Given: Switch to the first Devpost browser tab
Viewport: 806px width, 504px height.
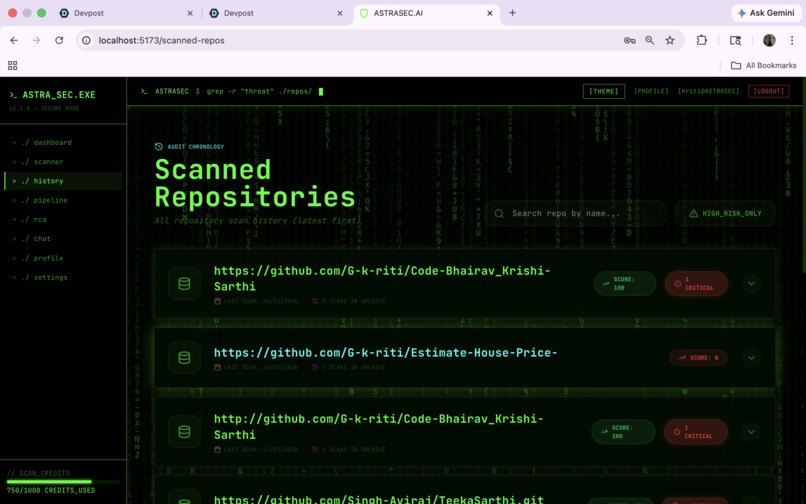Looking at the screenshot, I should [x=126, y=13].
